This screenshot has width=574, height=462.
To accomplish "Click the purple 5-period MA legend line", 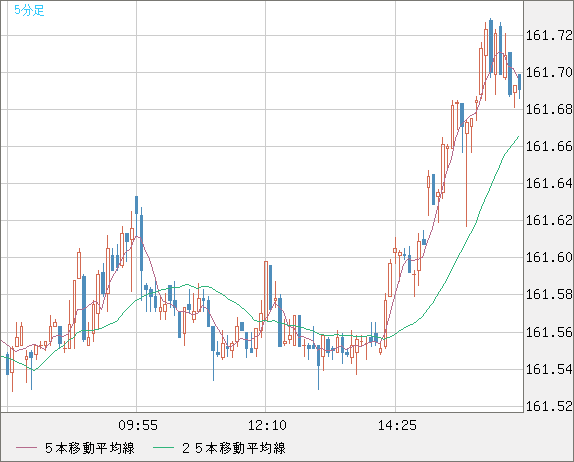I will tap(26, 448).
